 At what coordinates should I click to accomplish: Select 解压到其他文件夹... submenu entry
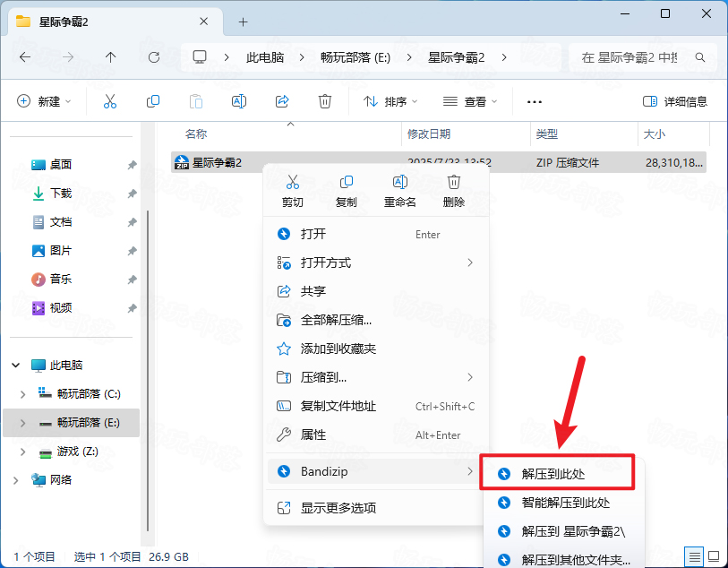click(563, 560)
